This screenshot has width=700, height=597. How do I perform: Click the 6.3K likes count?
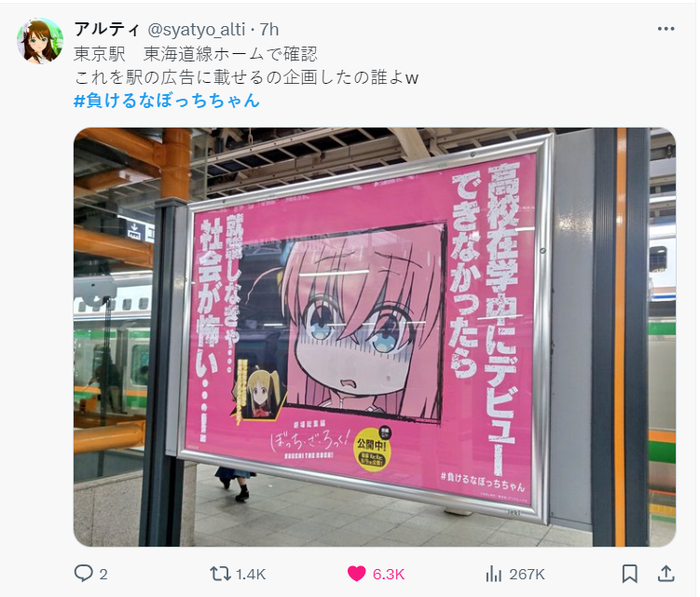point(389,575)
